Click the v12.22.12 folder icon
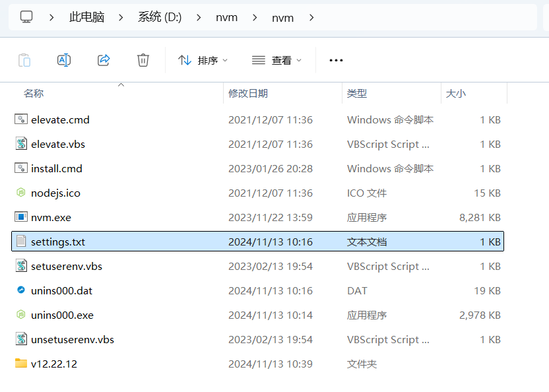549x392 pixels. (21, 363)
